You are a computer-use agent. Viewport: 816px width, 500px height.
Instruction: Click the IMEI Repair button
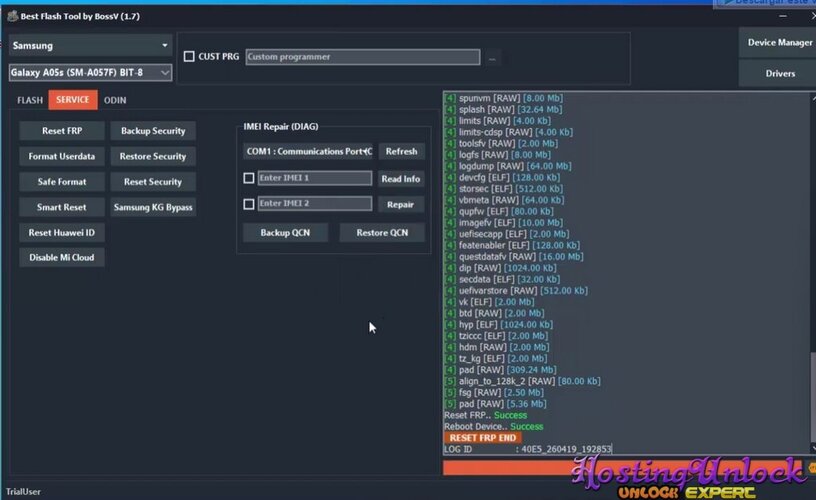click(401, 204)
